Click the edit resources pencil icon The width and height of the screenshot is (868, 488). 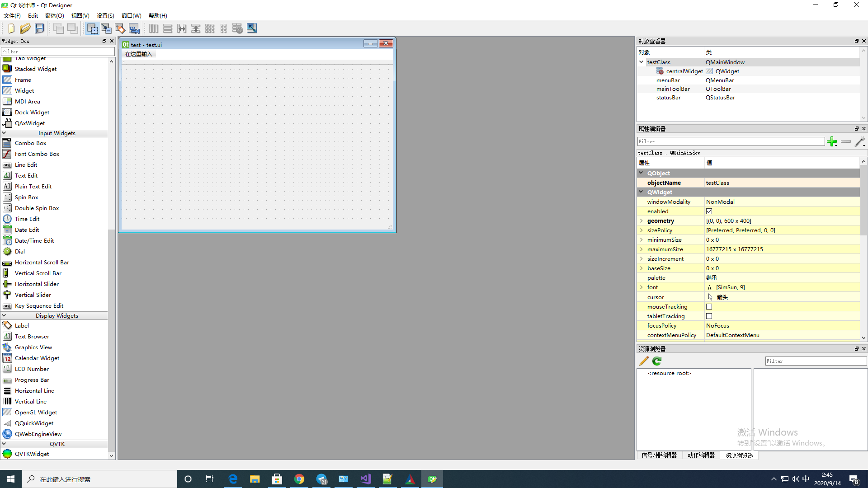[x=643, y=361]
